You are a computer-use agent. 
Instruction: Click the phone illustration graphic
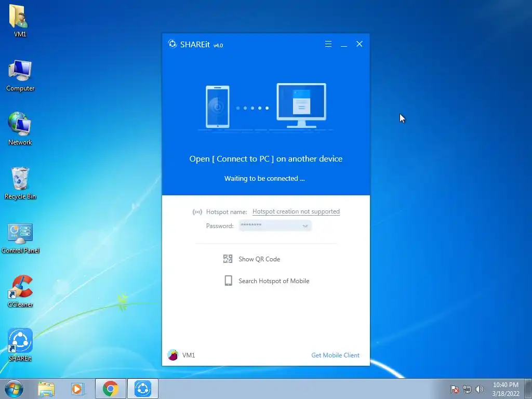coord(218,107)
